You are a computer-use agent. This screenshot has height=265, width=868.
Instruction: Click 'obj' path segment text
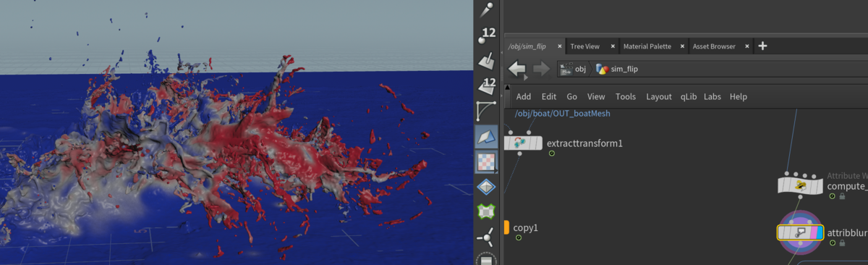(x=580, y=70)
